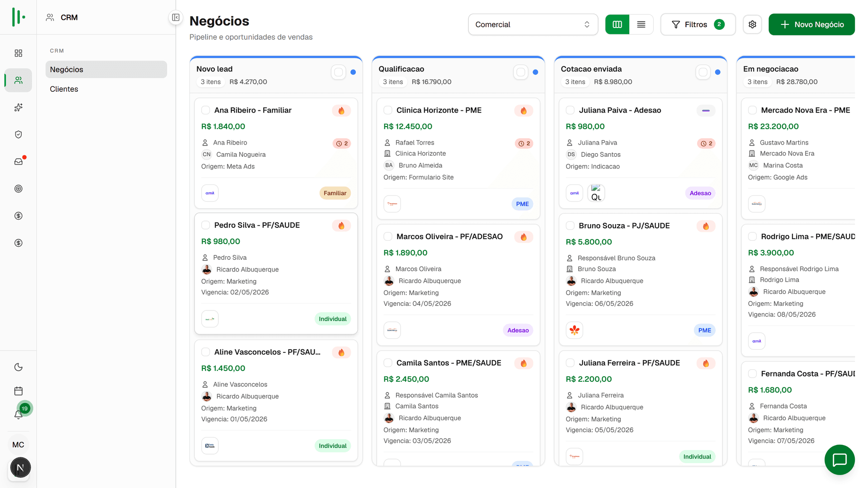
Task: Open Filtros with 2 active
Action: 698,24
